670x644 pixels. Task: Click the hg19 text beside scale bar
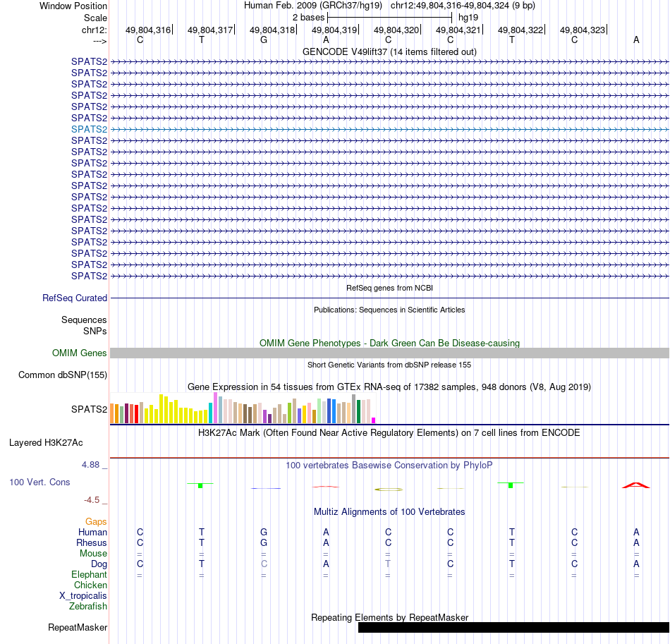click(468, 18)
